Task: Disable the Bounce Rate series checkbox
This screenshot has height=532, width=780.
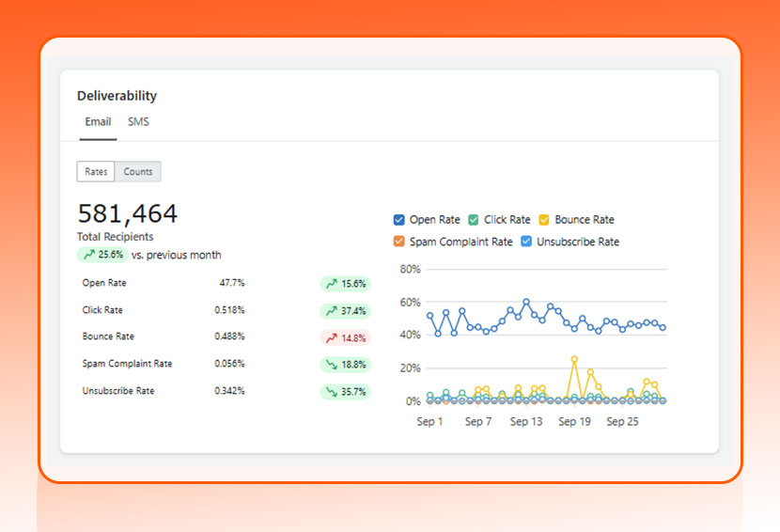Action: point(544,220)
